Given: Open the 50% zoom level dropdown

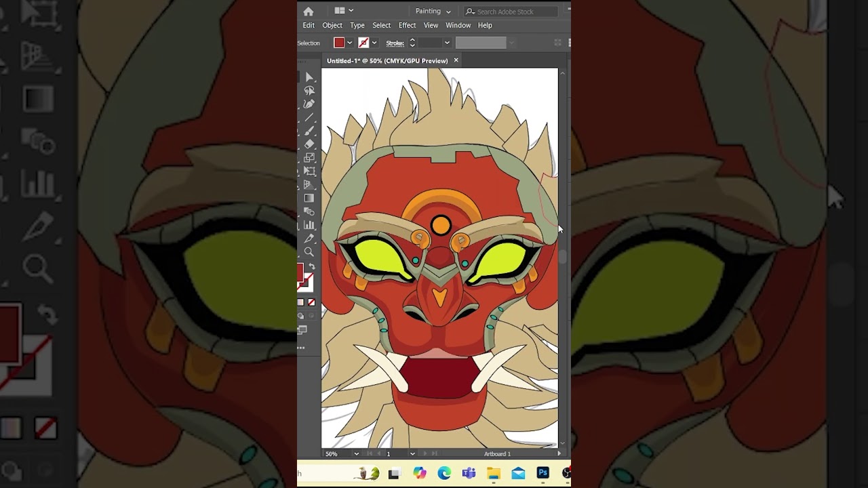Looking at the screenshot, I should (x=356, y=453).
